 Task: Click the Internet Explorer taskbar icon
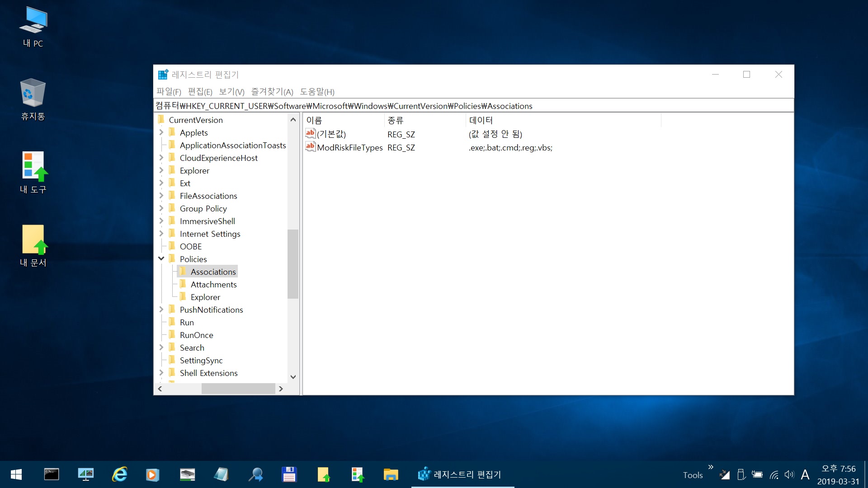(118, 474)
